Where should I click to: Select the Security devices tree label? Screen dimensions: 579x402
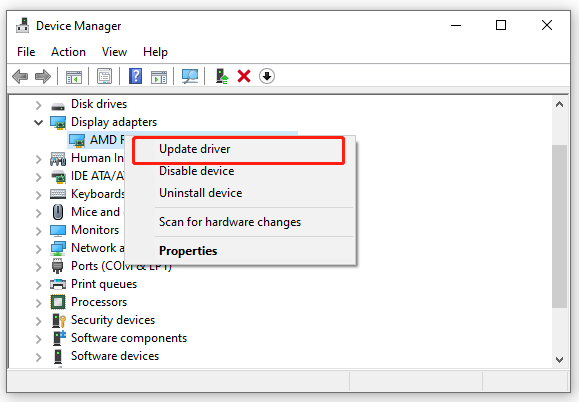(x=113, y=320)
